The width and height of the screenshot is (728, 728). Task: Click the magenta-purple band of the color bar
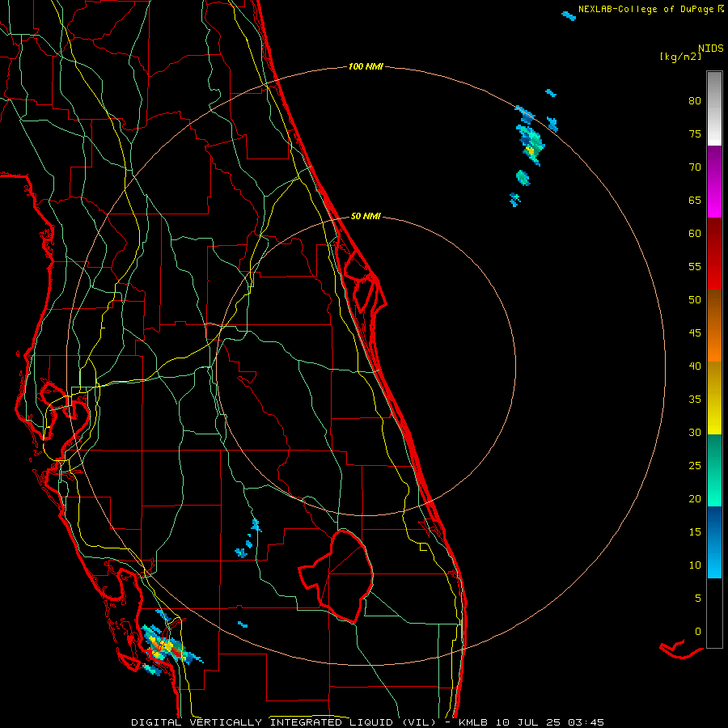[x=714, y=182]
